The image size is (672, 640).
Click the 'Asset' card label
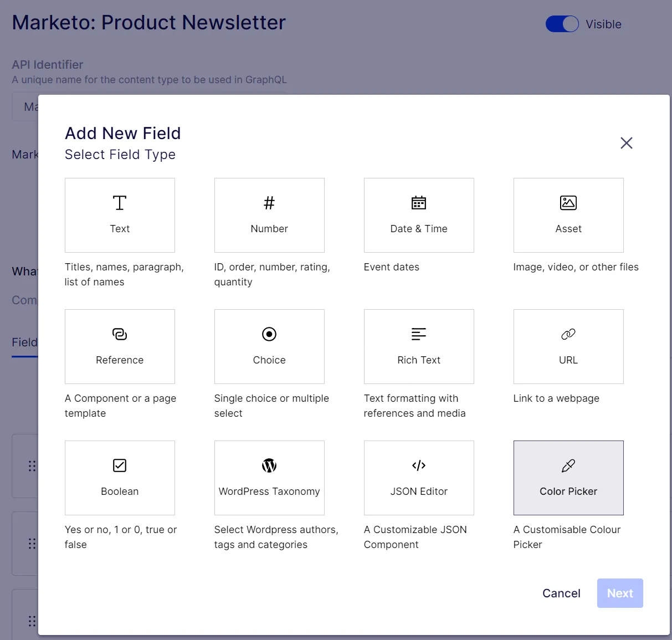pyautogui.click(x=568, y=229)
